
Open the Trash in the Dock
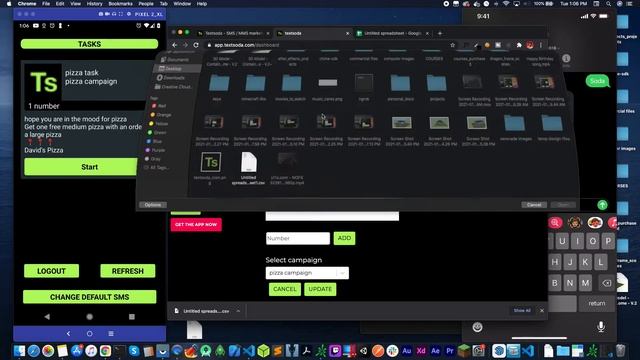coord(620,351)
